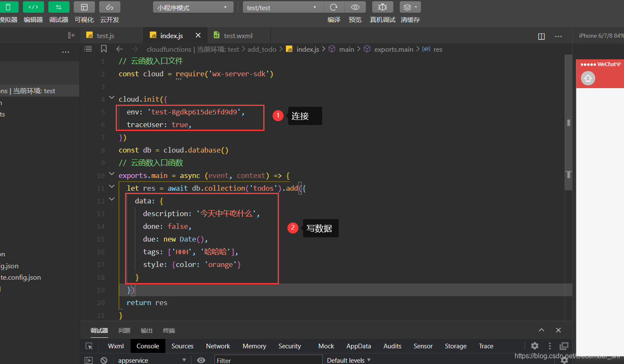Open devtools vertical dots menu
This screenshot has height=364, width=624.
550,346
